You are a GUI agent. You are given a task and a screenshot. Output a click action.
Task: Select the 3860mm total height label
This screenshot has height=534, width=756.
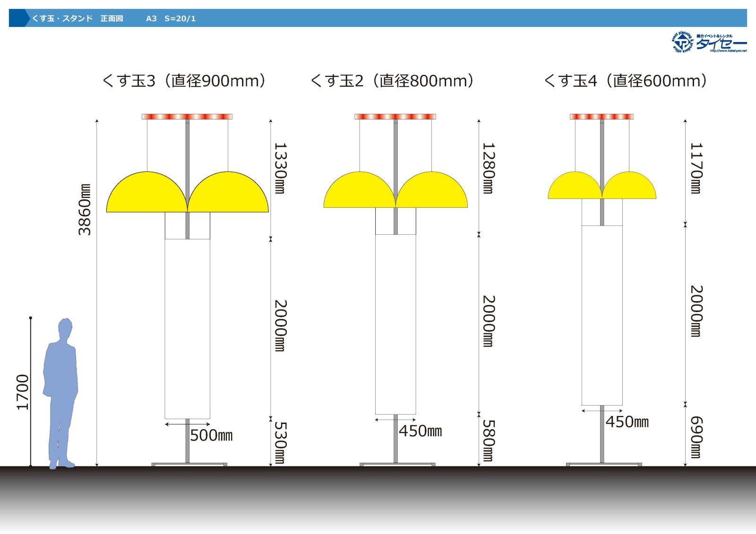point(85,210)
